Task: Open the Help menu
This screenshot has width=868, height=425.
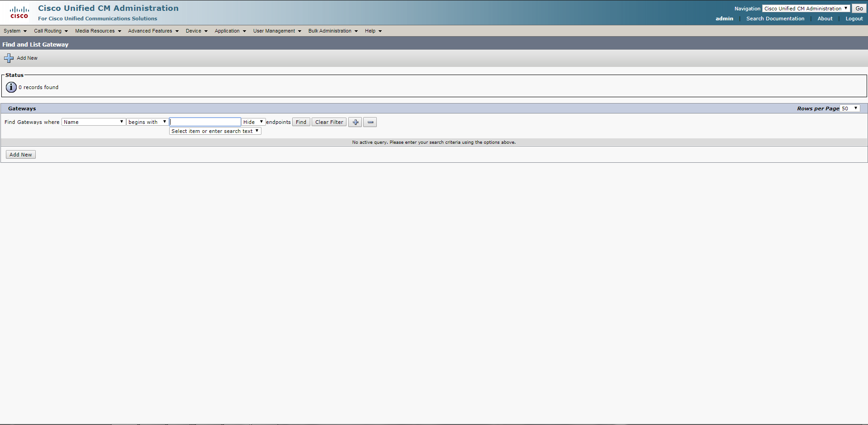Action: point(373,31)
